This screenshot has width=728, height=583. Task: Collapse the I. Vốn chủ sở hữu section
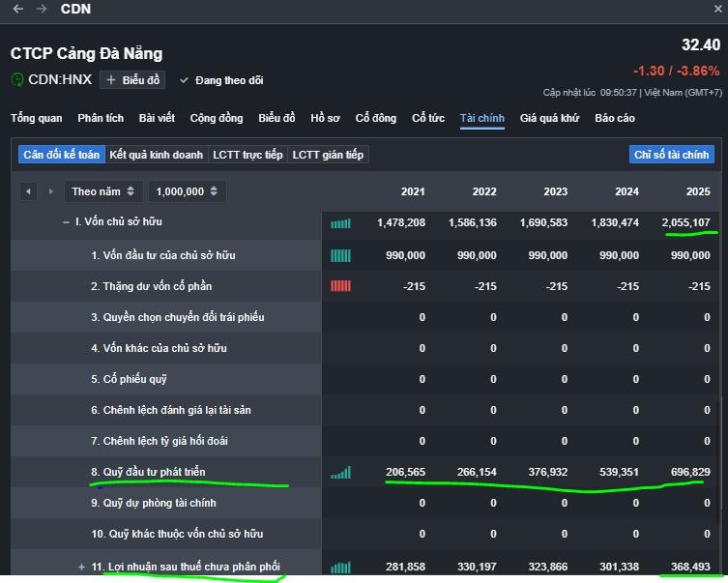coord(66,222)
